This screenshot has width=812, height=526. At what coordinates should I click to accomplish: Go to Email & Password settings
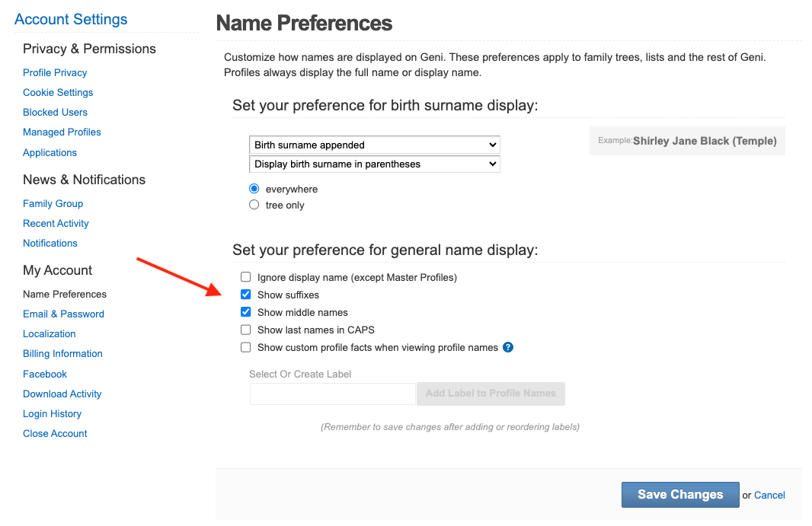pos(63,314)
